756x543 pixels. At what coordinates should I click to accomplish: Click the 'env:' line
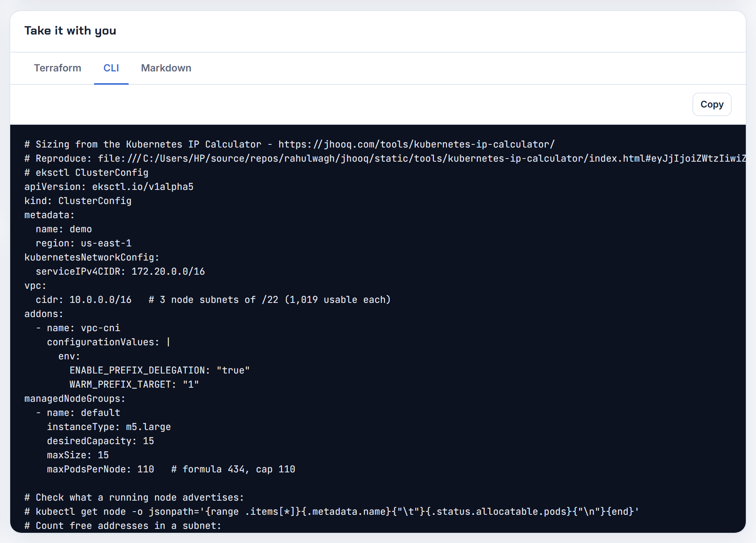[69, 356]
